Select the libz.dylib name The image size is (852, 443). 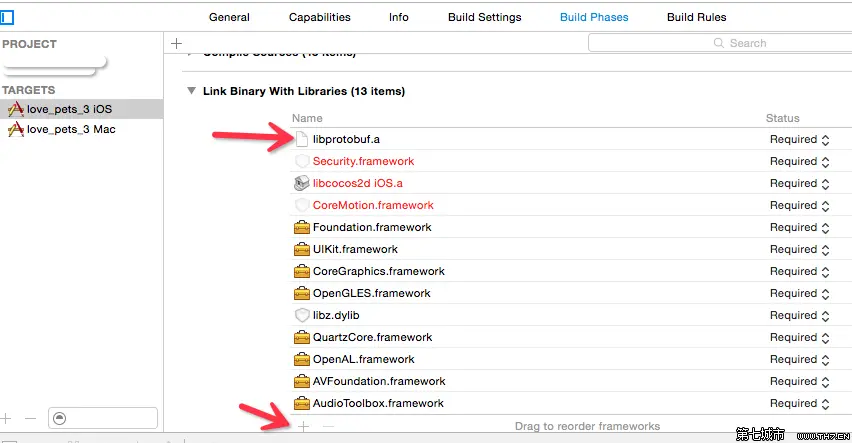(x=336, y=315)
